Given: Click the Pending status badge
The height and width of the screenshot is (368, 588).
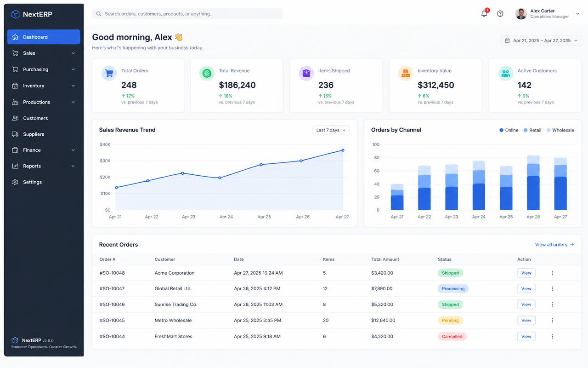Looking at the screenshot, I should coord(450,321).
